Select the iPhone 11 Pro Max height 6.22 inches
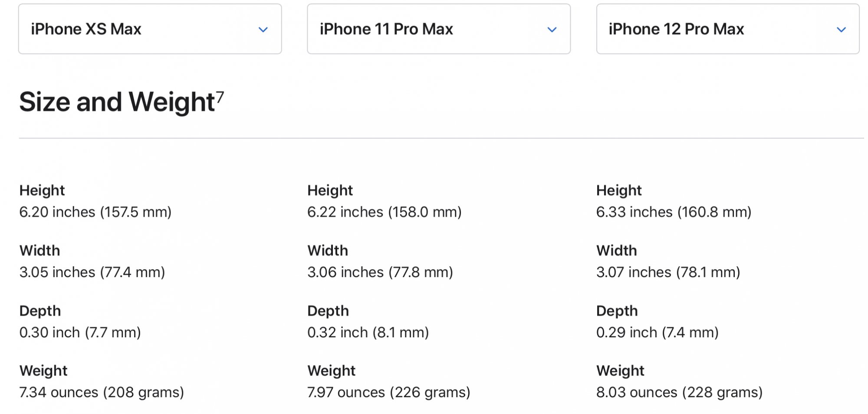The image size is (868, 414). 385,212
